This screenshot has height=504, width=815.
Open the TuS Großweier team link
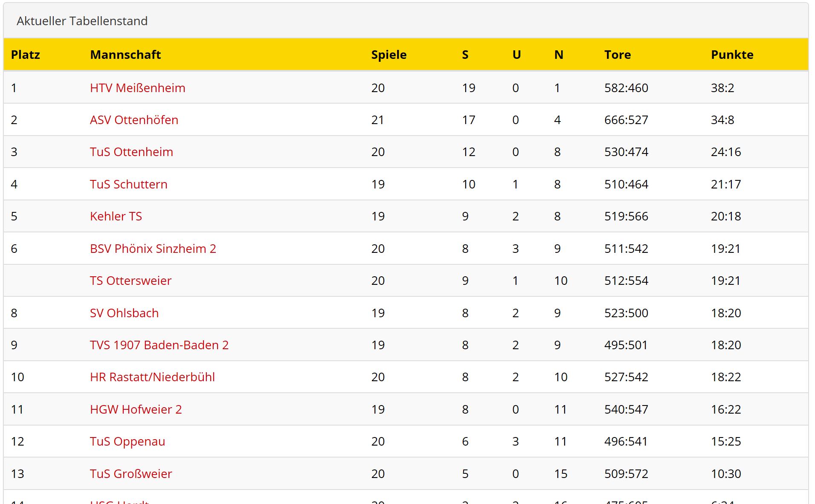131,474
